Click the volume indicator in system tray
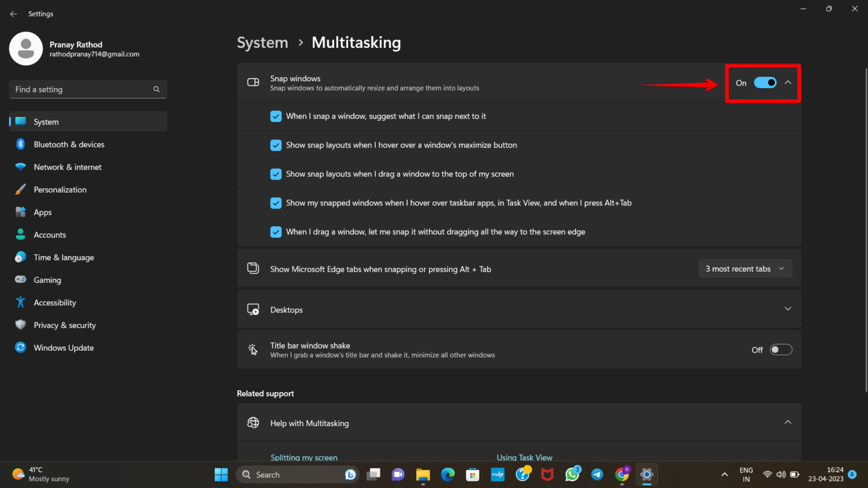The width and height of the screenshot is (868, 488). [x=781, y=474]
